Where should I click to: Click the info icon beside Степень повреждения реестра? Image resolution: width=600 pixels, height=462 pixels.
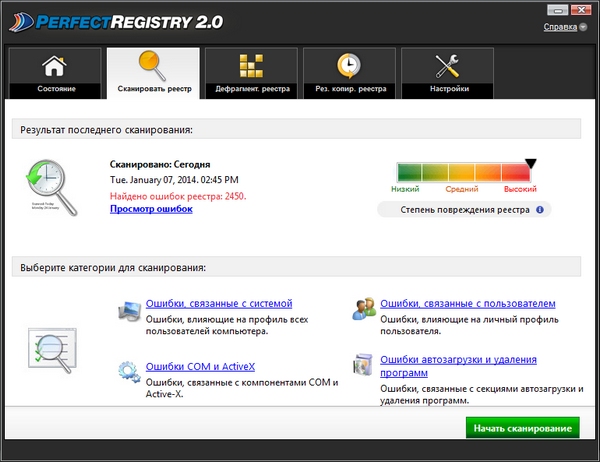[540, 210]
